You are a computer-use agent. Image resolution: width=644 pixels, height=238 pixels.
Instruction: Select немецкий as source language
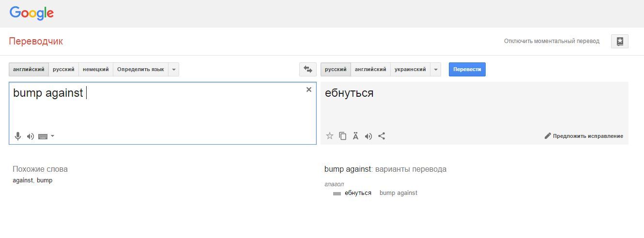[x=95, y=69]
